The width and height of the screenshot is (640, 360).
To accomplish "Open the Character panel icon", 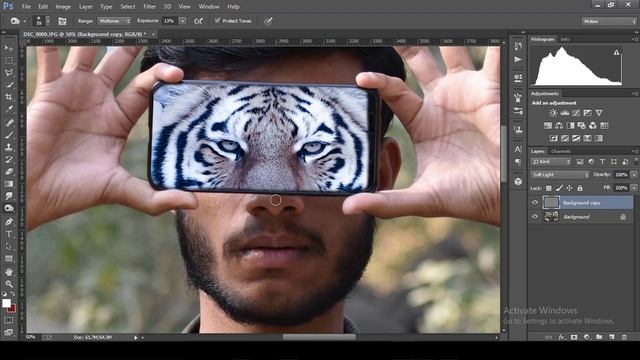I will point(518,149).
